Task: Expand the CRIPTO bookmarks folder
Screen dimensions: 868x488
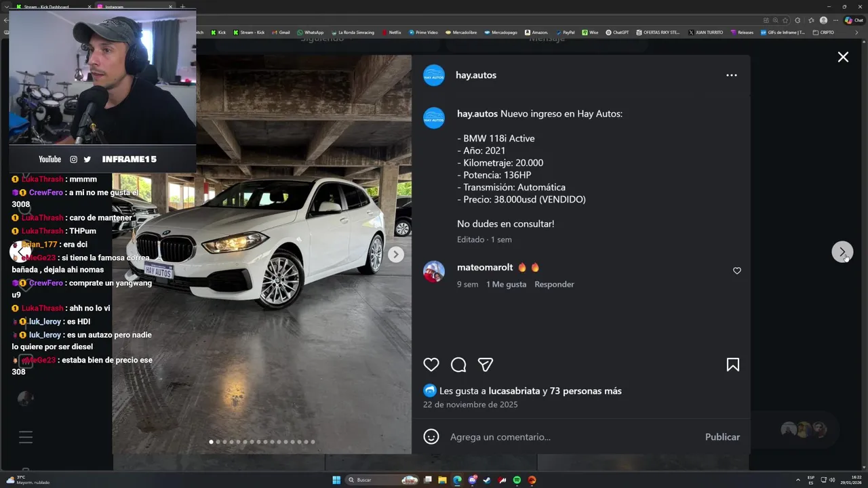Action: click(823, 32)
